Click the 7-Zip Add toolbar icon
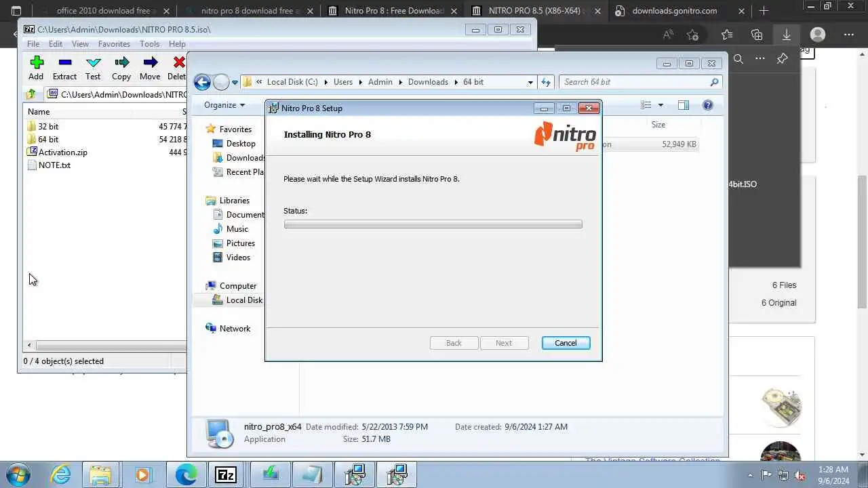 (x=37, y=62)
